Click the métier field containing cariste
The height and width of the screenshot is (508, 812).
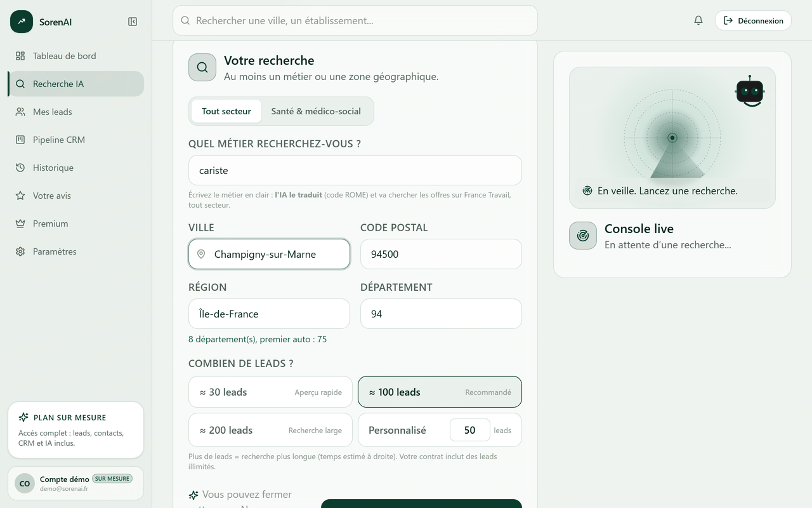click(x=355, y=170)
